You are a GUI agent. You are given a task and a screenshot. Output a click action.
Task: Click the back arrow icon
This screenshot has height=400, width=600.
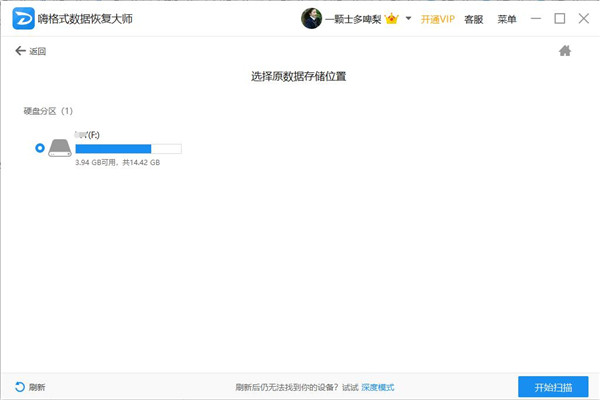pyautogui.click(x=20, y=51)
